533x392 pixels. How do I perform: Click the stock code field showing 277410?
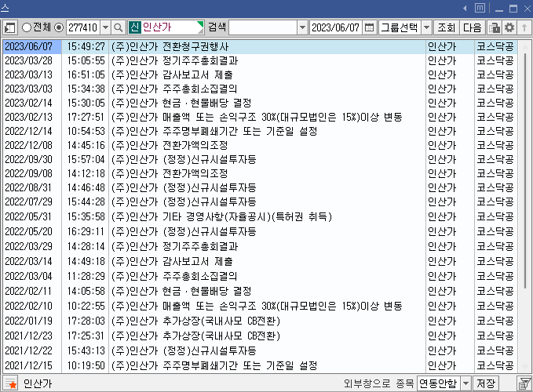83,27
